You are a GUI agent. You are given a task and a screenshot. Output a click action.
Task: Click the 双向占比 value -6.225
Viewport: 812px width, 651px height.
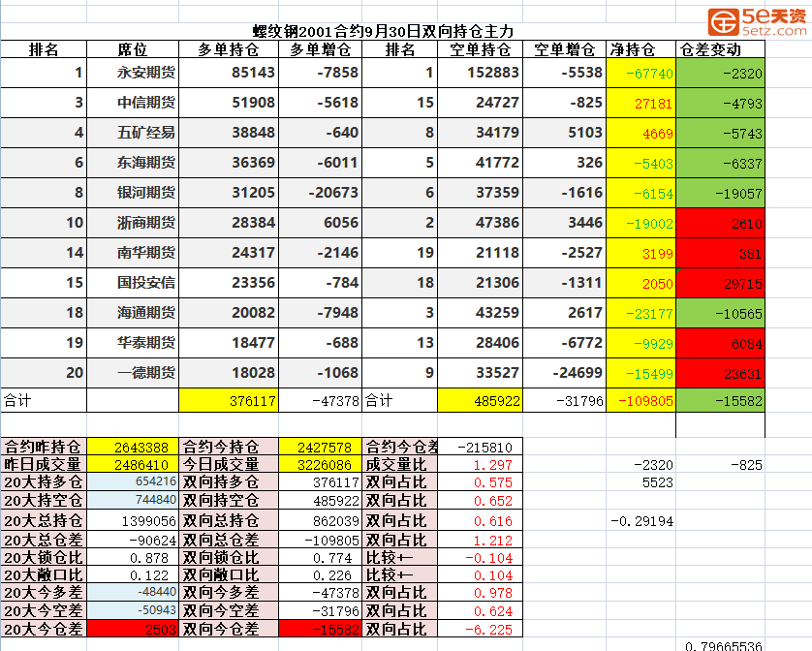(x=480, y=629)
